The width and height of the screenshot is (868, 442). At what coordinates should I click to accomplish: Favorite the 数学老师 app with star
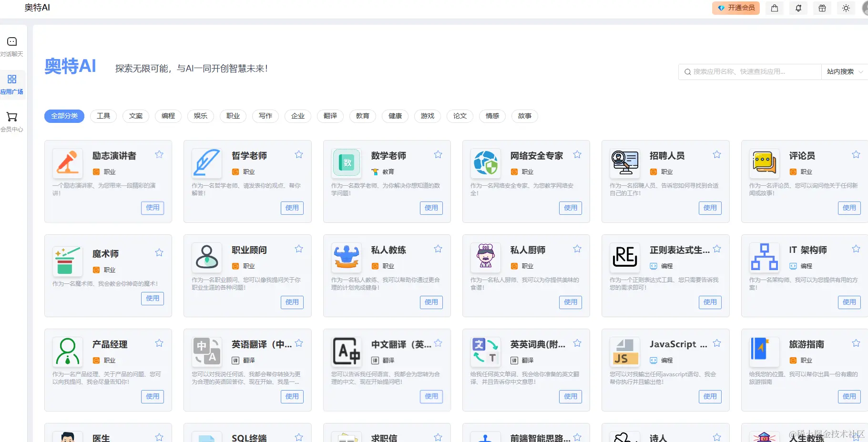point(438,154)
